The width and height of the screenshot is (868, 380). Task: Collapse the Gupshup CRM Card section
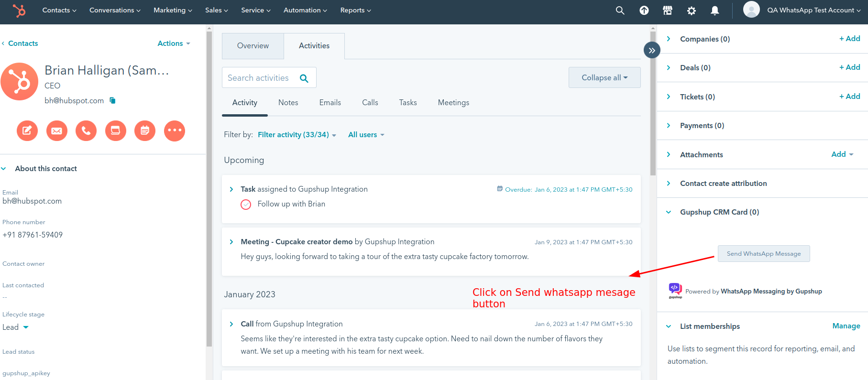[669, 212]
